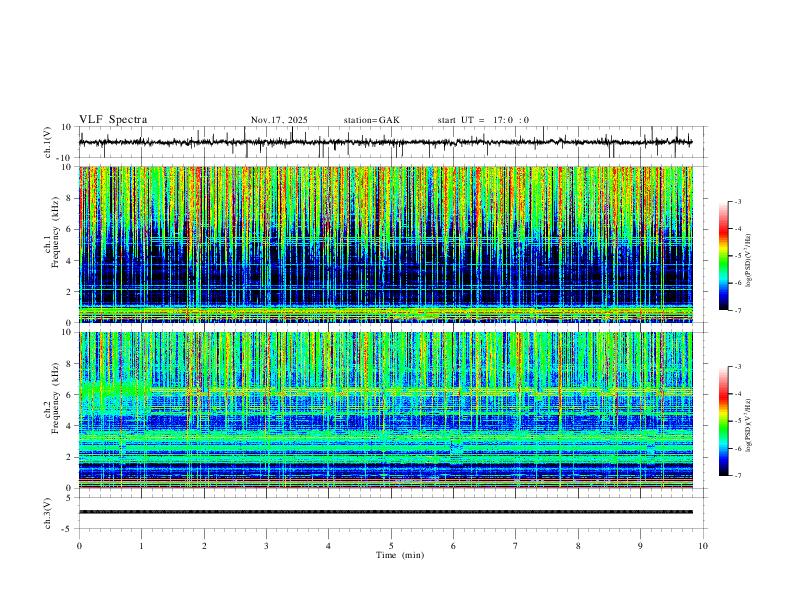Select "-5" tick on ch.3(V) axis

[67, 529]
